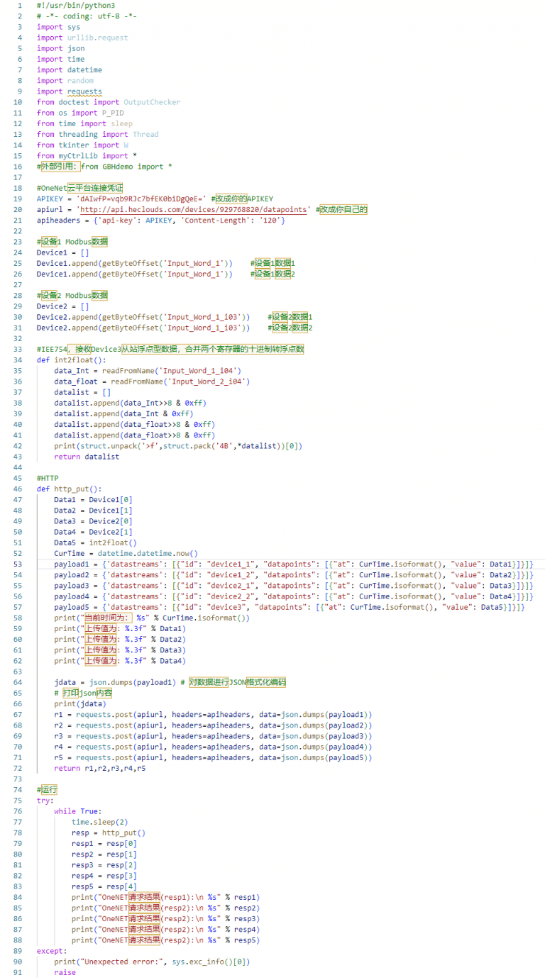Click the 'while True:' loop header

pos(78,811)
